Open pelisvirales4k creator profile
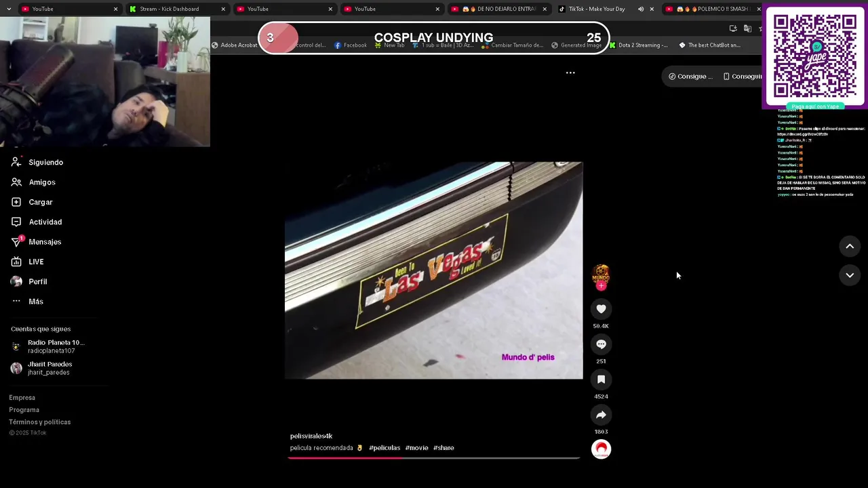The width and height of the screenshot is (868, 488). 311,436
